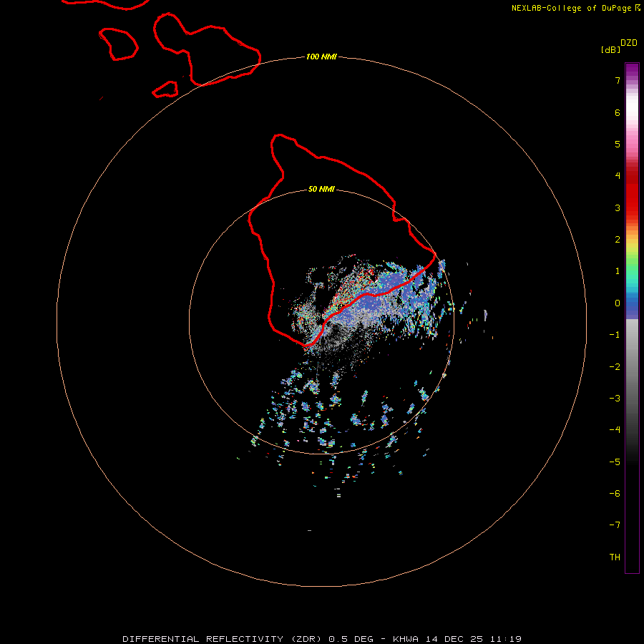
Task: Click the KHWA radar station identifier
Action: 406,639
